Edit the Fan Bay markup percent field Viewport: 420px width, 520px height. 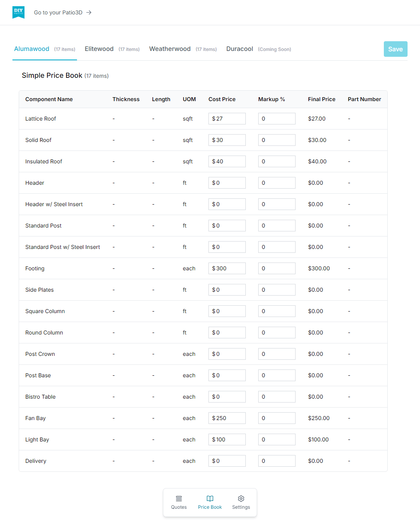pyautogui.click(x=276, y=418)
